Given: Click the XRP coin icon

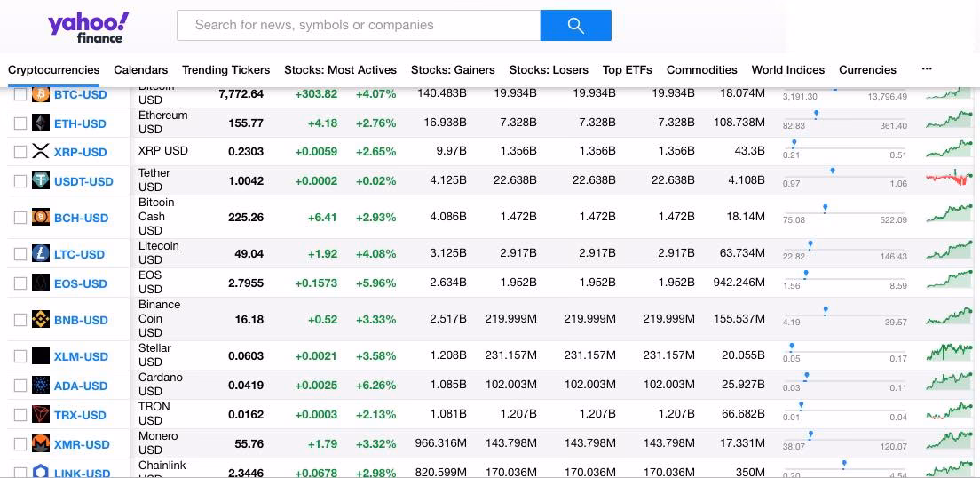Looking at the screenshot, I should (41, 151).
